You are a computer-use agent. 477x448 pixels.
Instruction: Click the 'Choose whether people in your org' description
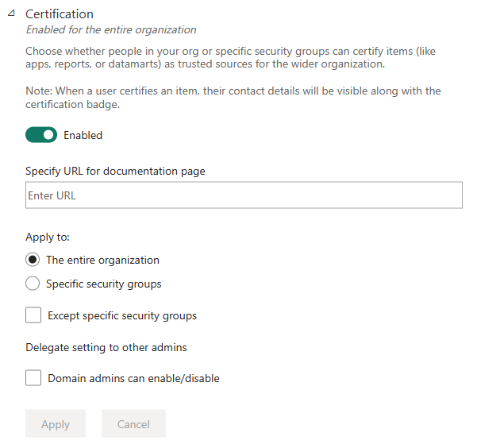(231, 57)
